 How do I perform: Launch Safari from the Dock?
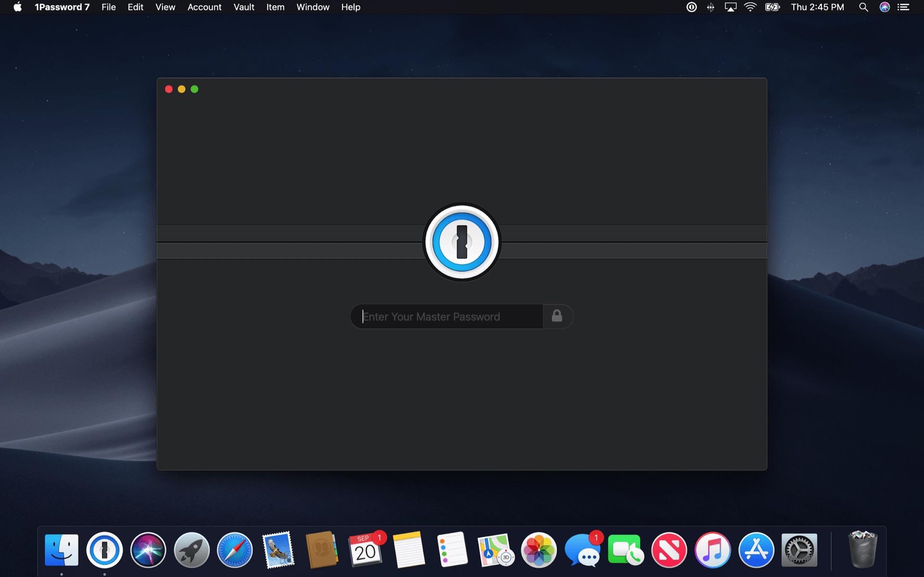235,550
